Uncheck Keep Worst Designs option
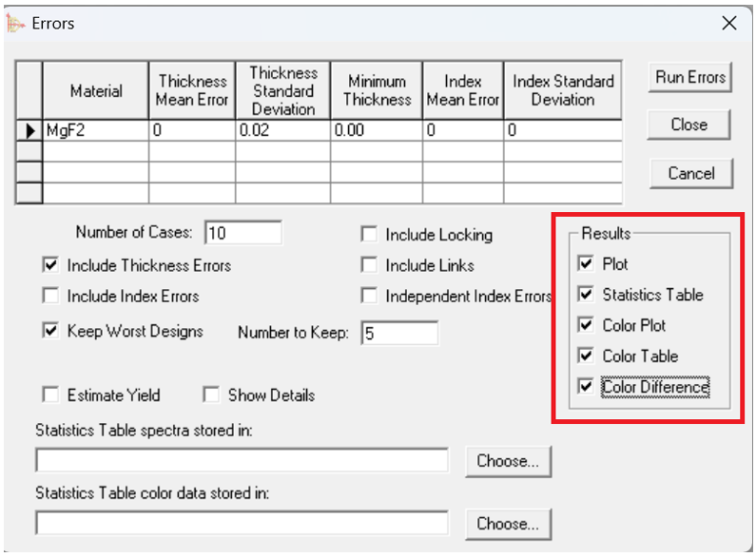The height and width of the screenshot is (557, 756). click(51, 331)
